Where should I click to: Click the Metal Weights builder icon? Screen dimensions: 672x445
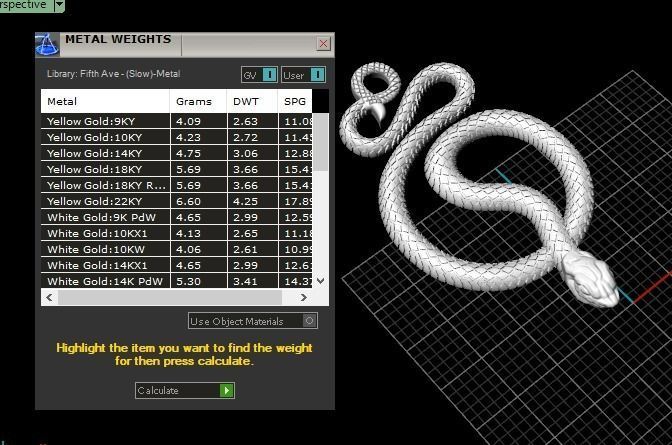47,45
